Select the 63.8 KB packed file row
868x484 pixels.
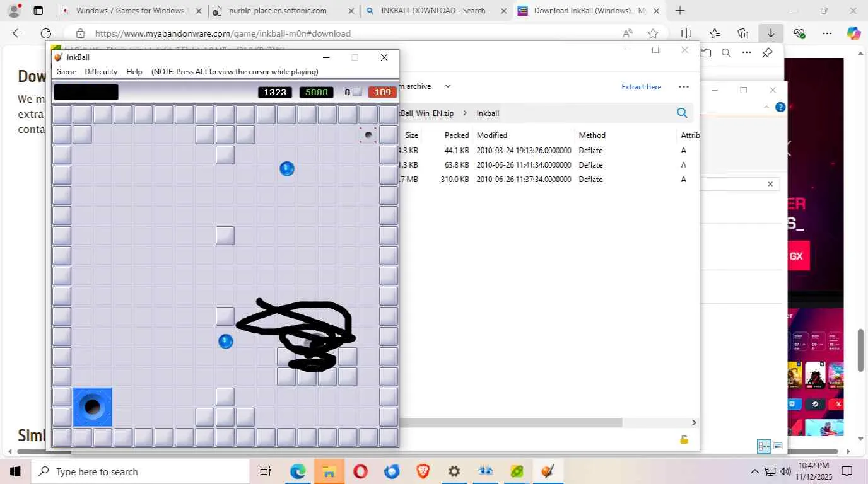pyautogui.click(x=549, y=165)
